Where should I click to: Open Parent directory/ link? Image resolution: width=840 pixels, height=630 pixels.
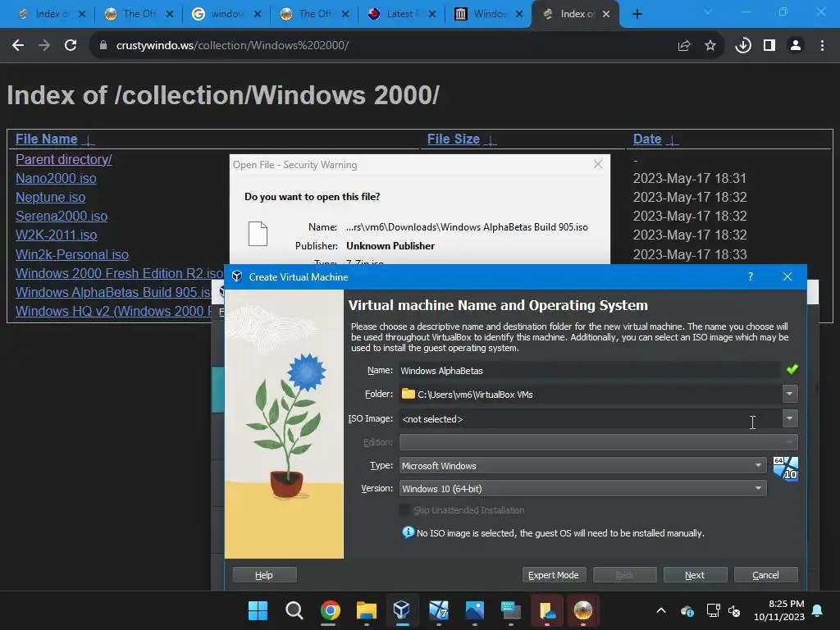(63, 160)
